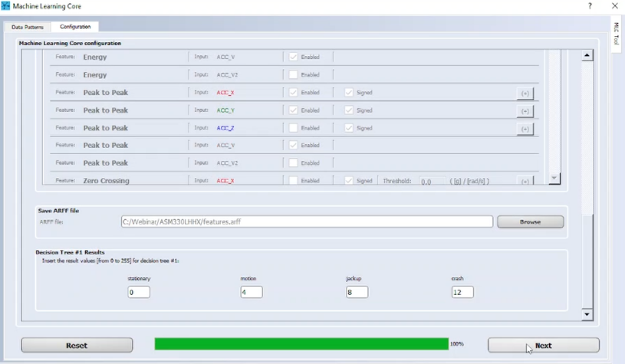Toggle Enabled for Peak to Peak ACC_X
The width and height of the screenshot is (625, 364).
pos(294,93)
